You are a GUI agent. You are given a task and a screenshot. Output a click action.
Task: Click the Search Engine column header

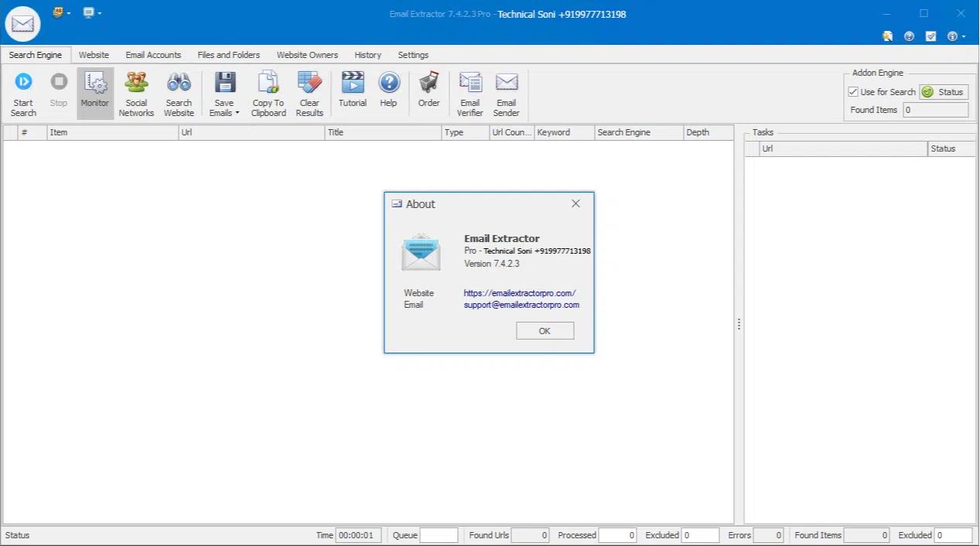(639, 132)
